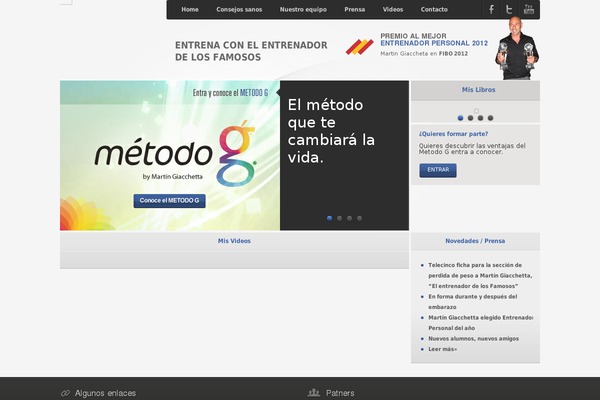Viewport: 600px width, 400px height.
Task: Open the Prensa menu item
Action: [x=354, y=10]
